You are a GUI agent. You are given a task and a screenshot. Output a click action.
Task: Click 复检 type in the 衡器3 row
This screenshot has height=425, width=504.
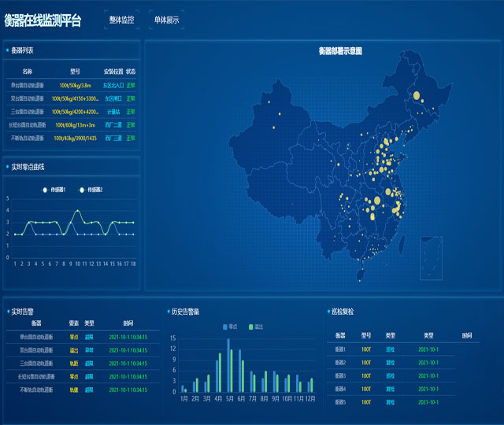(390, 375)
